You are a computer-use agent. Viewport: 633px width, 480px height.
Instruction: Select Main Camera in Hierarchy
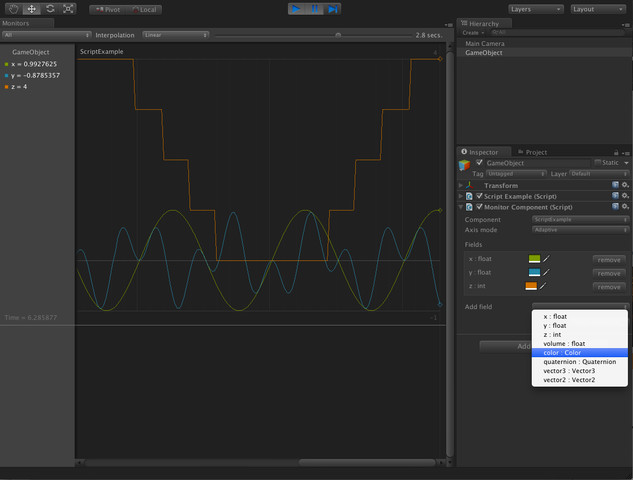[x=484, y=44]
